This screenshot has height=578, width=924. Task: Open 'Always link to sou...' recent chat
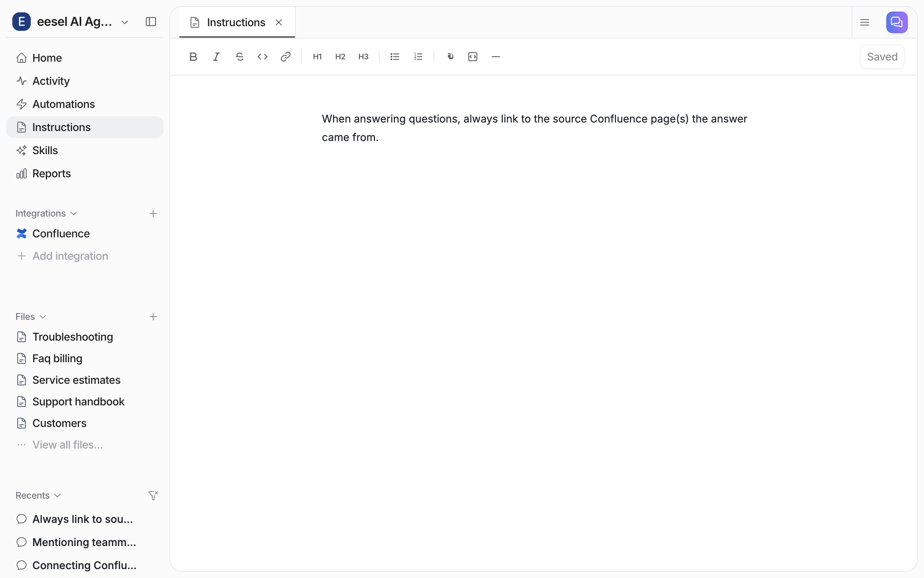[x=85, y=519]
